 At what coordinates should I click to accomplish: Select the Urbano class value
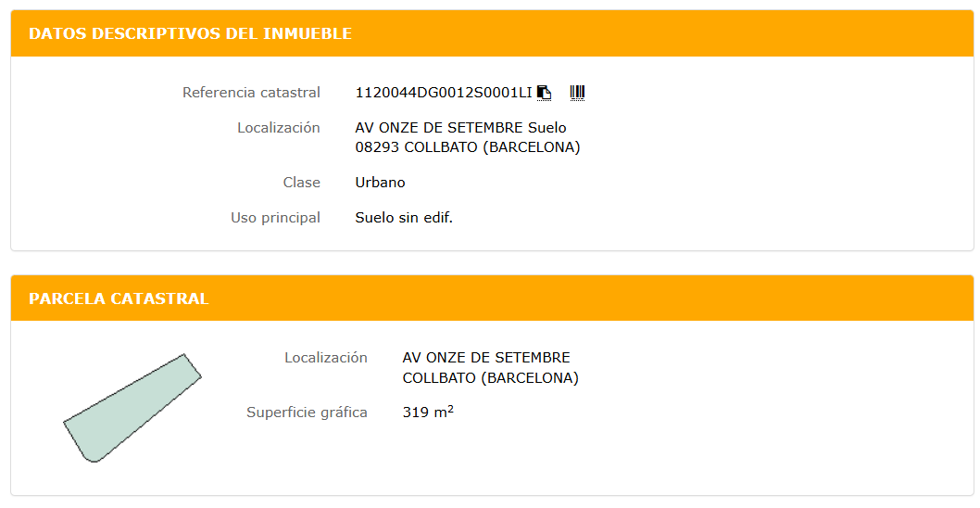point(380,183)
